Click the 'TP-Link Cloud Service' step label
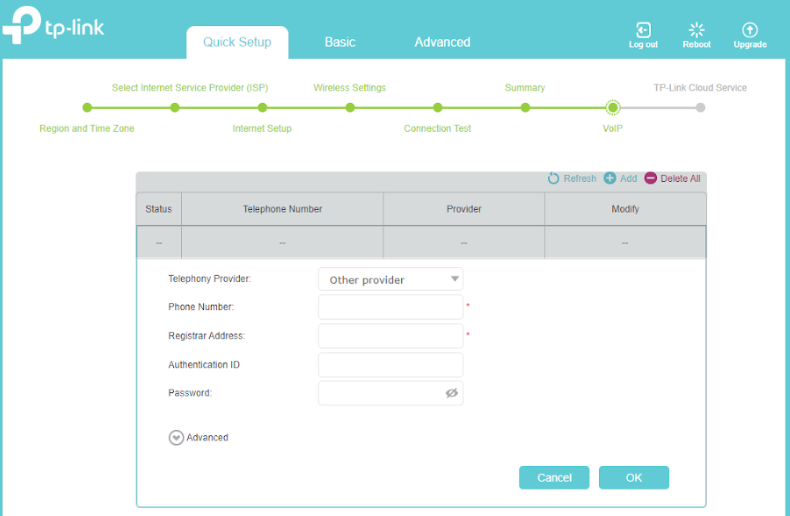Screen dimensions: 790x516 coord(700,88)
